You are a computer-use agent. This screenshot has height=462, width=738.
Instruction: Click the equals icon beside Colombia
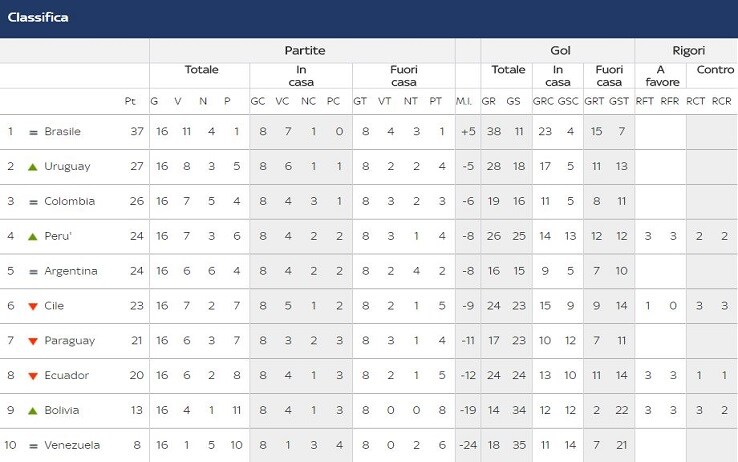(33, 202)
